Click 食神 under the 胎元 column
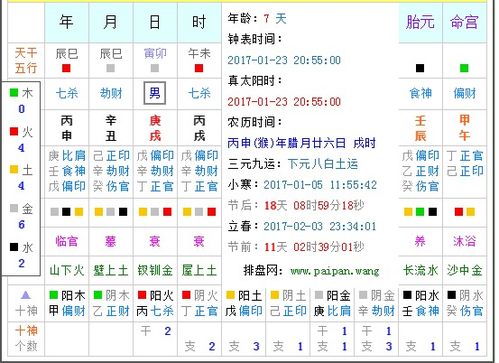 pyautogui.click(x=420, y=93)
